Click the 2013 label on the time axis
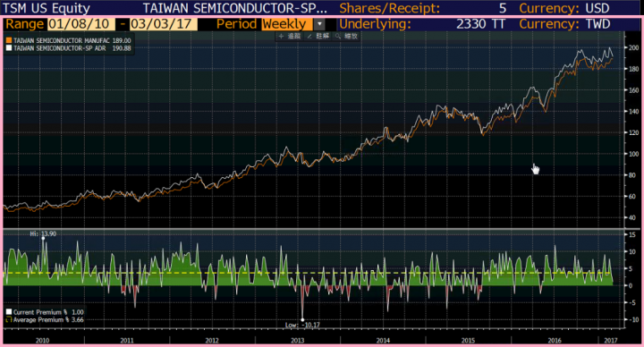Image resolution: width=644 pixels, height=347 pixels. pyautogui.click(x=297, y=341)
